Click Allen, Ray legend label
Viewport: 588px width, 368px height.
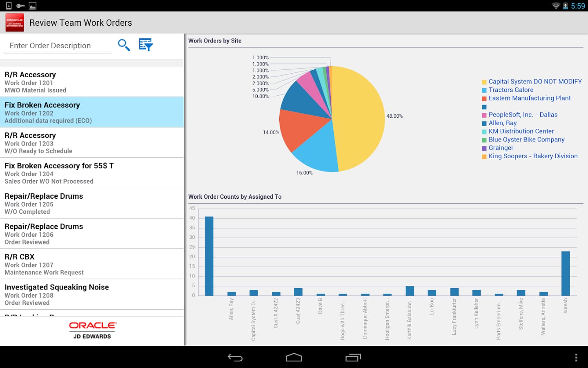[503, 123]
